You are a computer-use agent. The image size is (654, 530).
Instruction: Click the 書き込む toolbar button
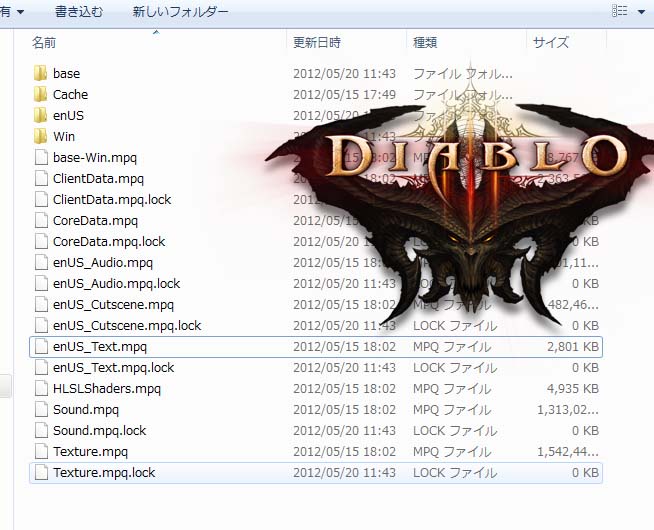(x=78, y=11)
